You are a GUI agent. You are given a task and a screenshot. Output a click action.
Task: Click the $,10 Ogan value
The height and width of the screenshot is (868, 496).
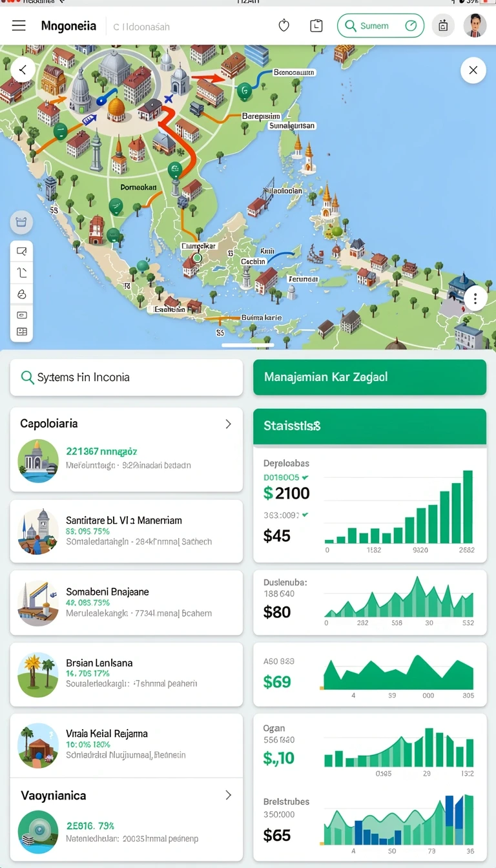279,758
